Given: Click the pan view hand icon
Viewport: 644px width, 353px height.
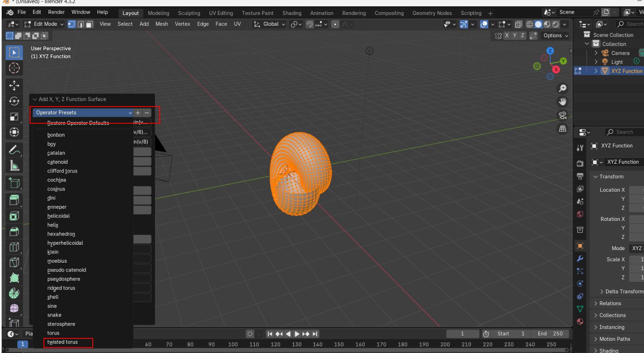Looking at the screenshot, I should (563, 102).
